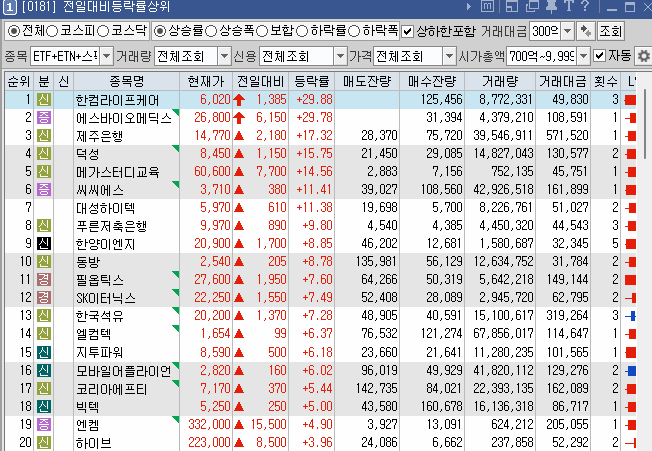The width and height of the screenshot is (652, 451).
Task: Click the red up triangle in 제주은행 row
Action: pyautogui.click(x=239, y=136)
